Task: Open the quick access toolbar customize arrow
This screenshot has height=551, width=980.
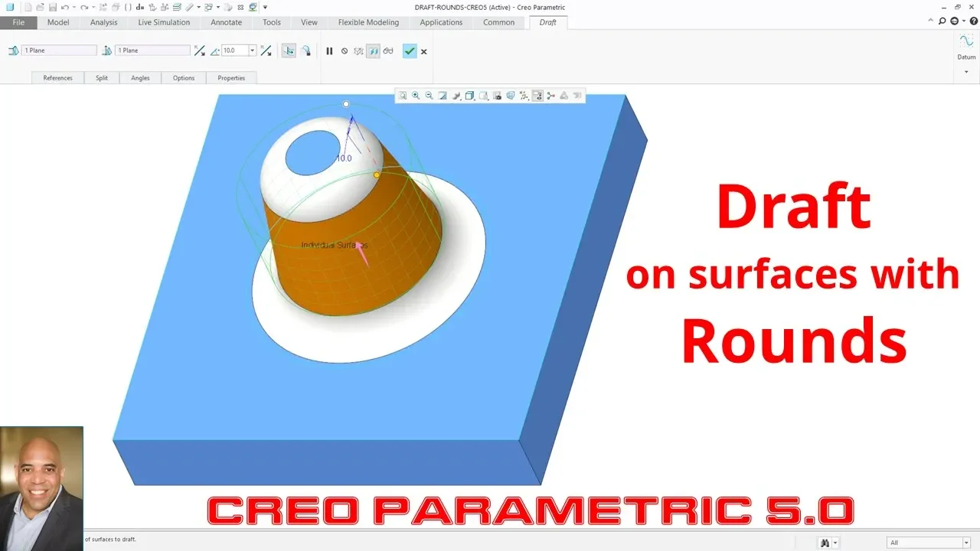Action: pos(265,7)
